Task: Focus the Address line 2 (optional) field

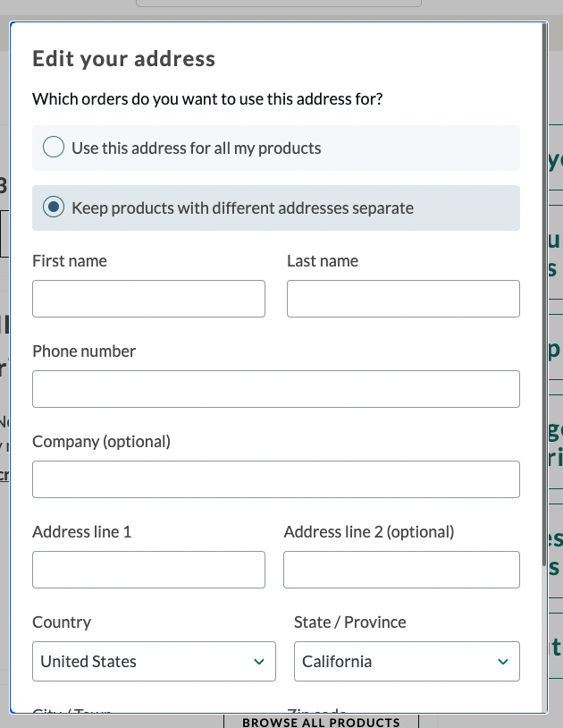Action: pyautogui.click(x=401, y=570)
